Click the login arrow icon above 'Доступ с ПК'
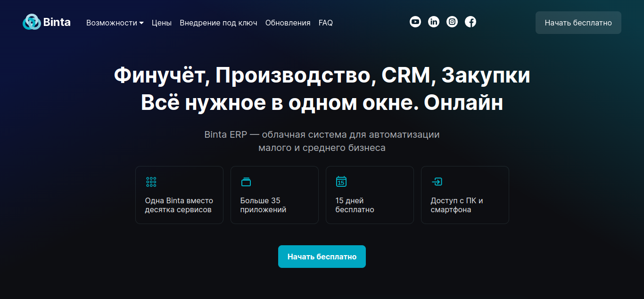 pos(437,182)
